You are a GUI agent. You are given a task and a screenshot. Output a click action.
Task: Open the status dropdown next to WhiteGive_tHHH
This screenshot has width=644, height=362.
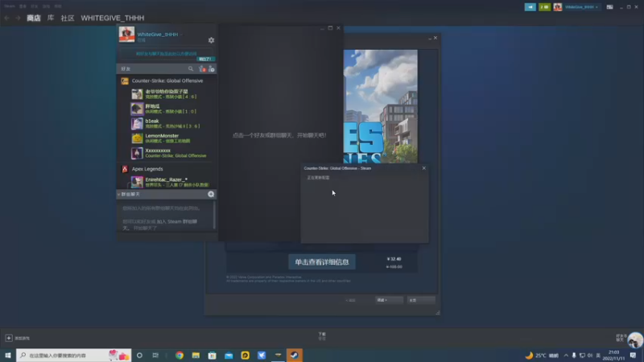(181, 35)
